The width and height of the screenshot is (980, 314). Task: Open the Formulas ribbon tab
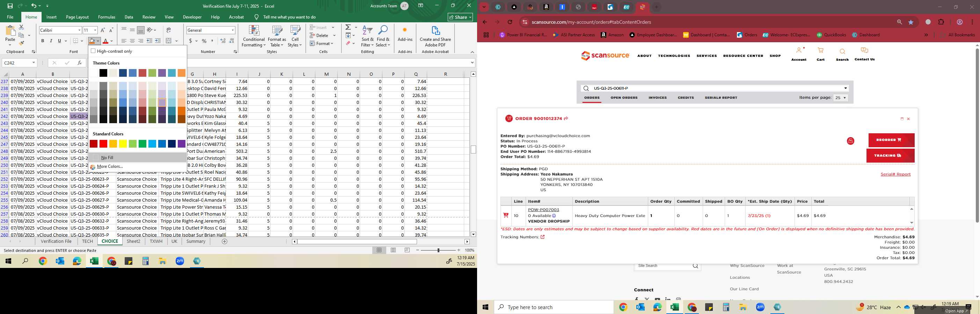[107, 17]
